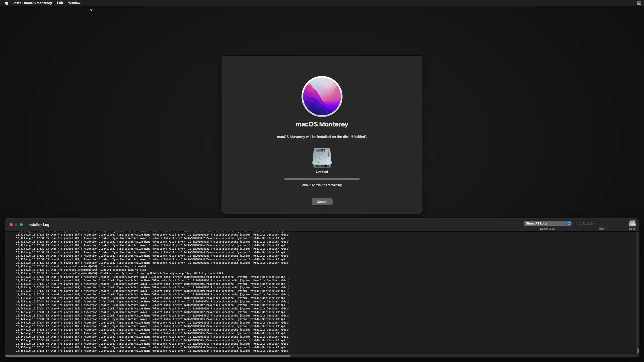Open the Show All Logs dropdown
Image resolution: width=644 pixels, height=362 pixels.
pos(547,223)
